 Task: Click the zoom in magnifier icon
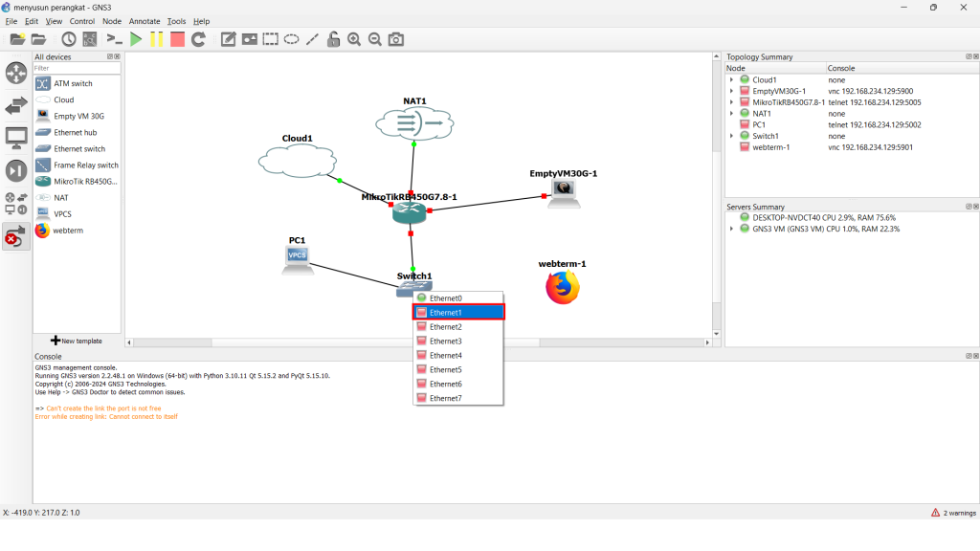(x=354, y=39)
